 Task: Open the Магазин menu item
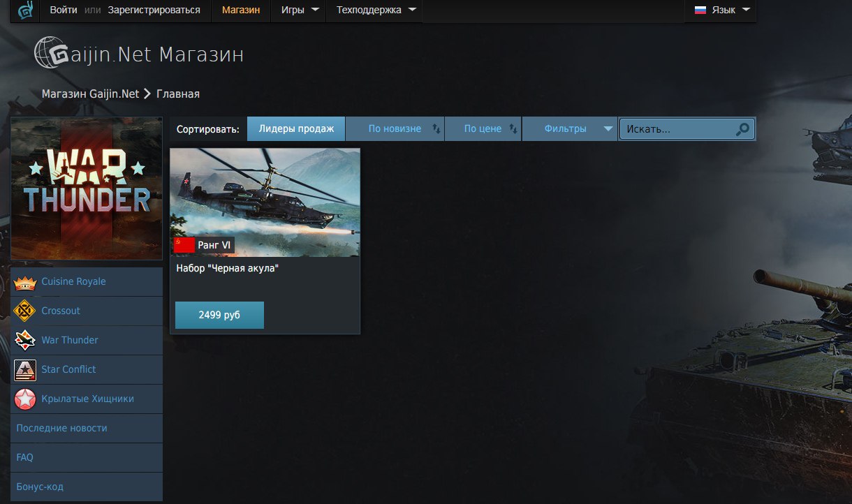click(241, 10)
